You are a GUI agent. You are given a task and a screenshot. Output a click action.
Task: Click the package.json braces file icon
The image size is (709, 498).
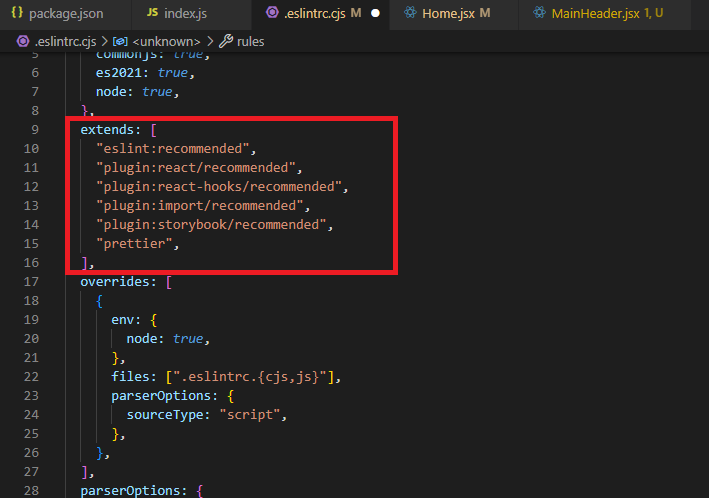[17, 13]
